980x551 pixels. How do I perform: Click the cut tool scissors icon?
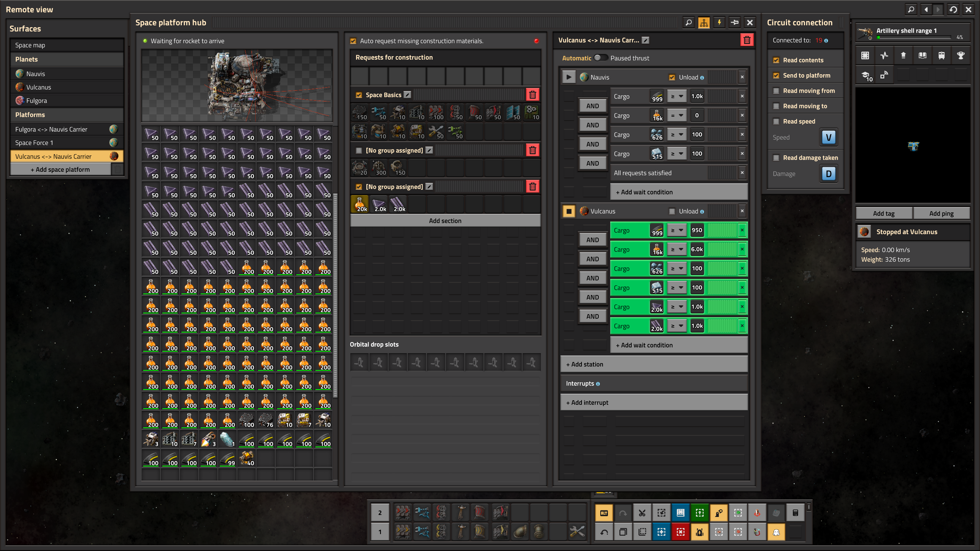[642, 513]
